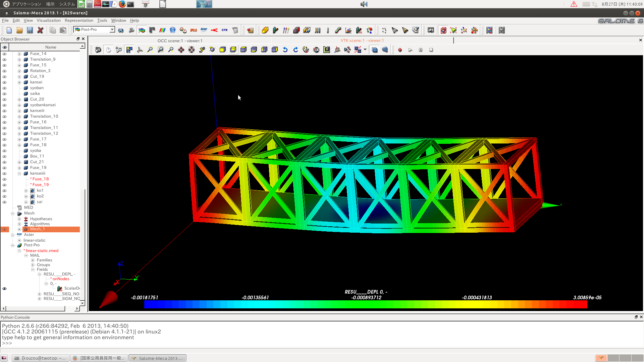Click the points representation icon

[x=384, y=30]
